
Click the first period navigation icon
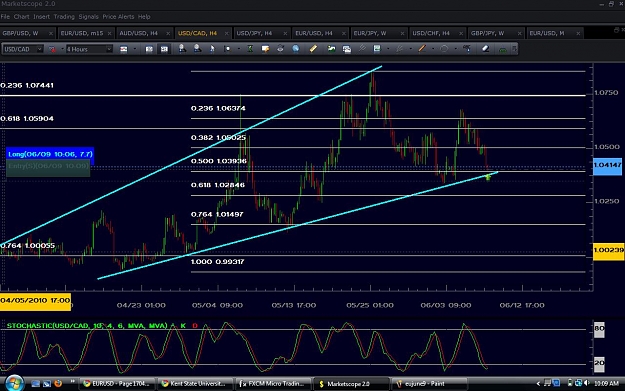[x=149, y=49]
